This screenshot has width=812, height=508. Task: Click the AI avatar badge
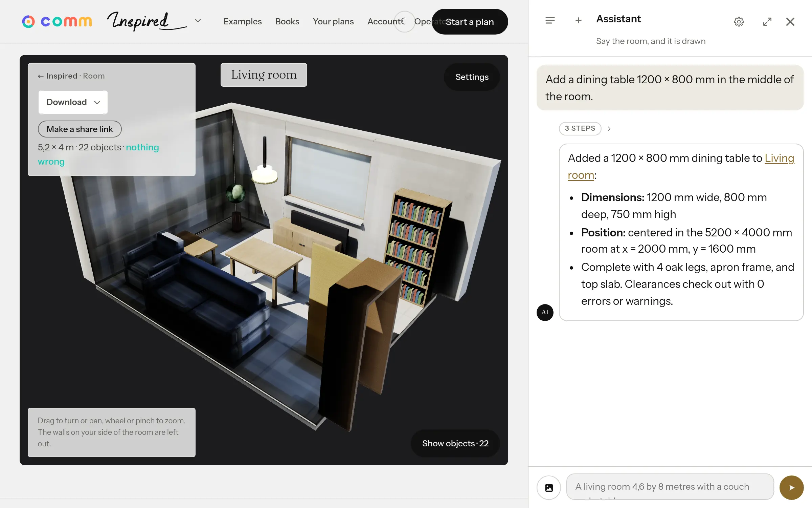[545, 312]
